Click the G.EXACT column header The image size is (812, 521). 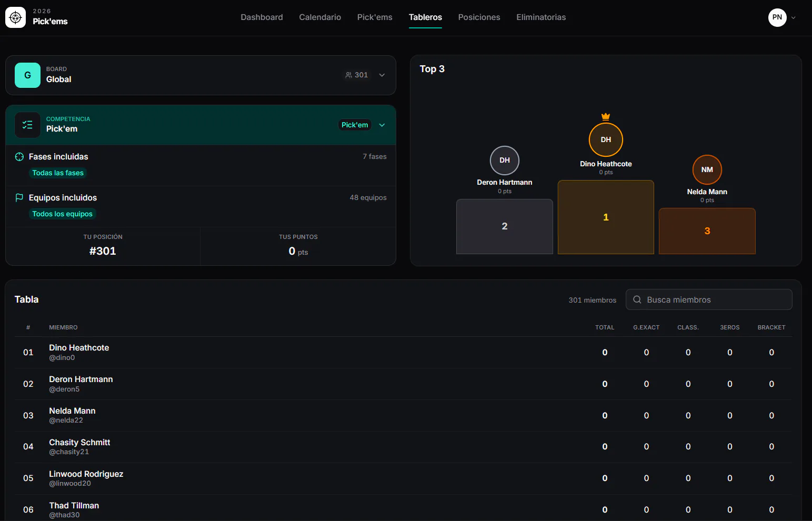(646, 327)
